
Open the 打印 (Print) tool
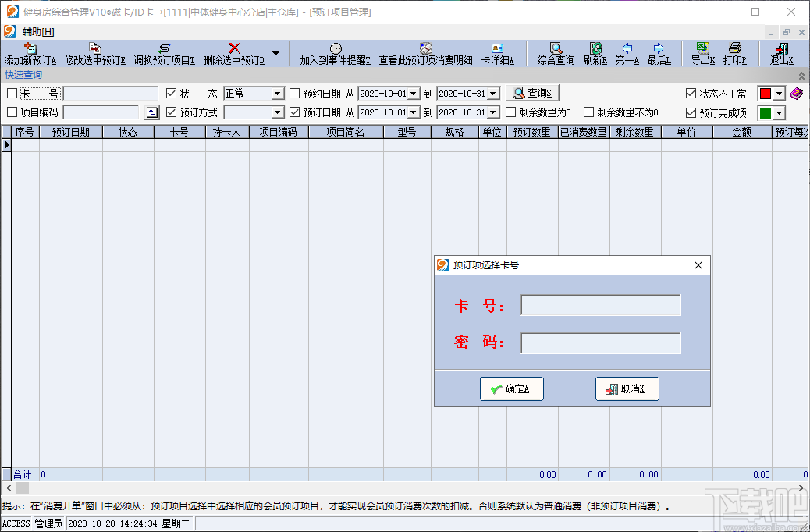tap(734, 53)
